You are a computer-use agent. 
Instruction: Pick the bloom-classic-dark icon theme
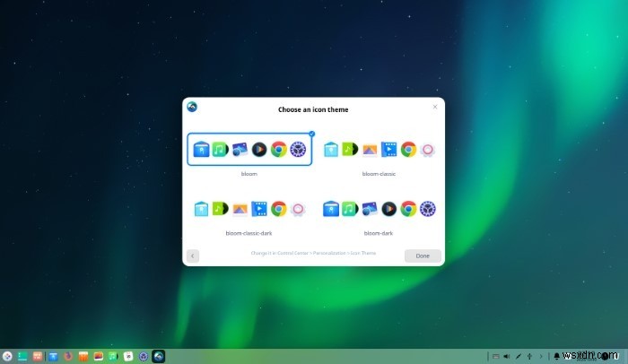pos(249,209)
